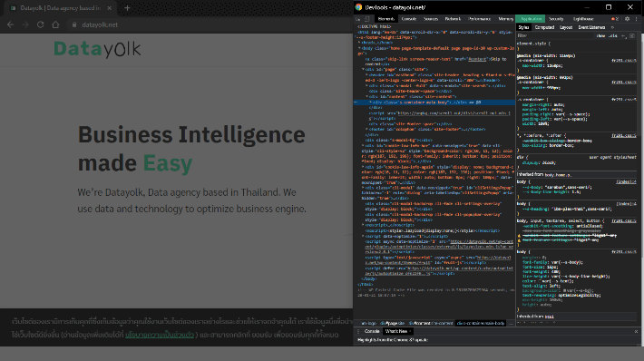Select the Console tab in the drawer
Image resolution: width=644 pixels, height=361 pixels.
372,331
